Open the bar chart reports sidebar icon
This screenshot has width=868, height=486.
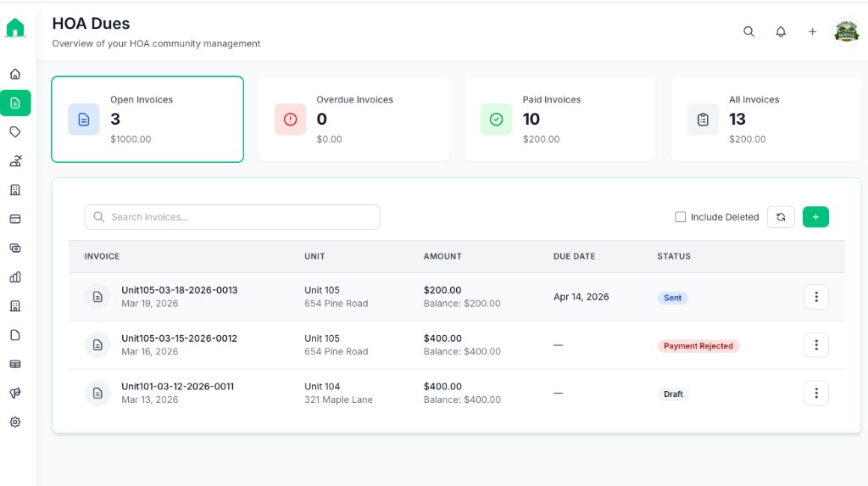click(x=15, y=277)
